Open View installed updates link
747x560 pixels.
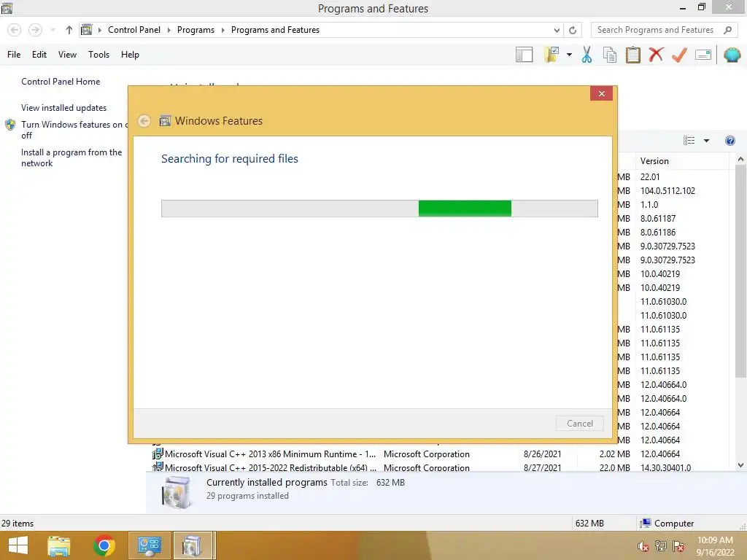[64, 108]
